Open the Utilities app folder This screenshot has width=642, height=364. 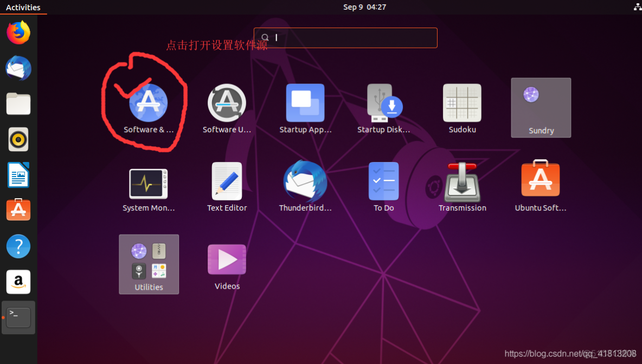[149, 264]
